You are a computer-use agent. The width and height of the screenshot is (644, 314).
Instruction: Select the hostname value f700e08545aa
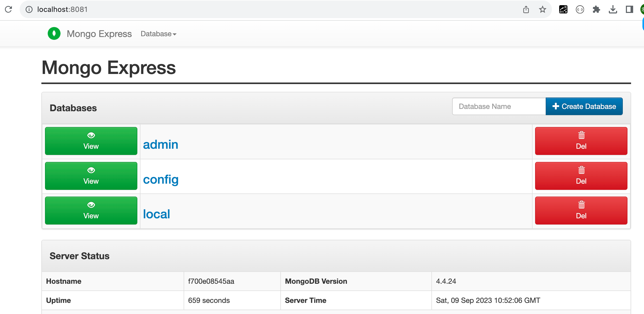click(211, 281)
